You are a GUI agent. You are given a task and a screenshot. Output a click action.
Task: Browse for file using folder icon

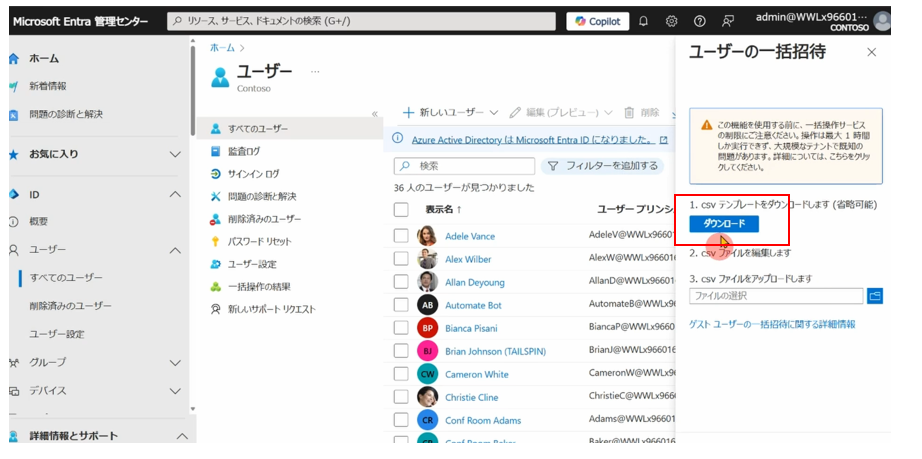pos(875,296)
